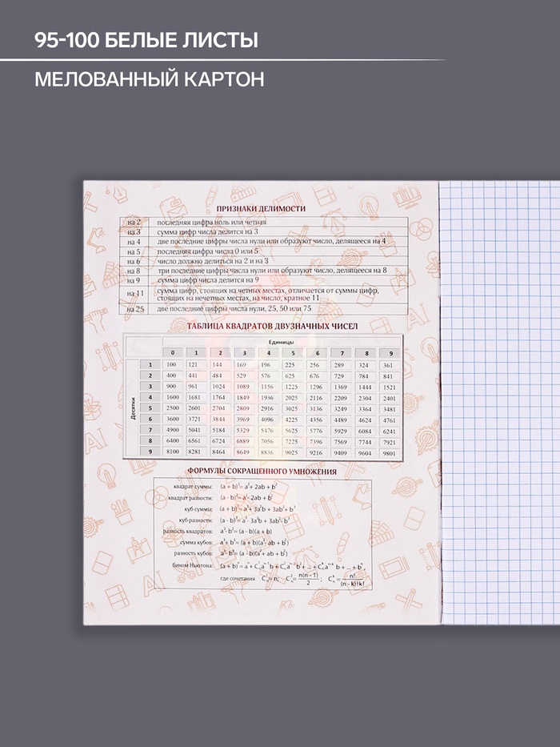Click the 'на 25' divisibility row label
The width and height of the screenshot is (560, 747).
tap(135, 309)
